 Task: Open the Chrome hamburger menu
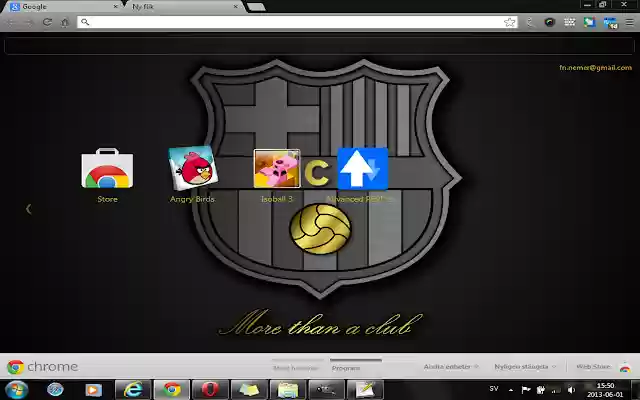(x=630, y=22)
